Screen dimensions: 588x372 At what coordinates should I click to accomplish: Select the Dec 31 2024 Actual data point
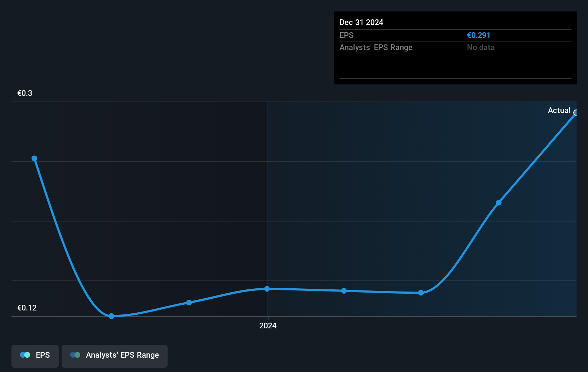pos(576,113)
